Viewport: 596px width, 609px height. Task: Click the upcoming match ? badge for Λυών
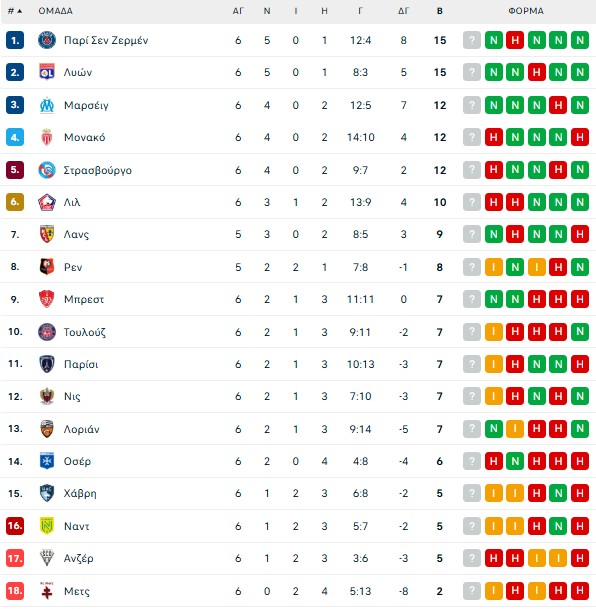click(x=472, y=72)
